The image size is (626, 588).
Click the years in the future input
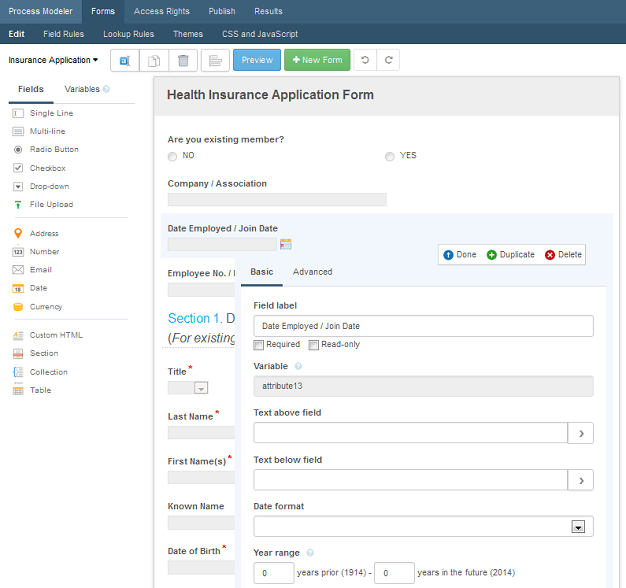tap(394, 573)
